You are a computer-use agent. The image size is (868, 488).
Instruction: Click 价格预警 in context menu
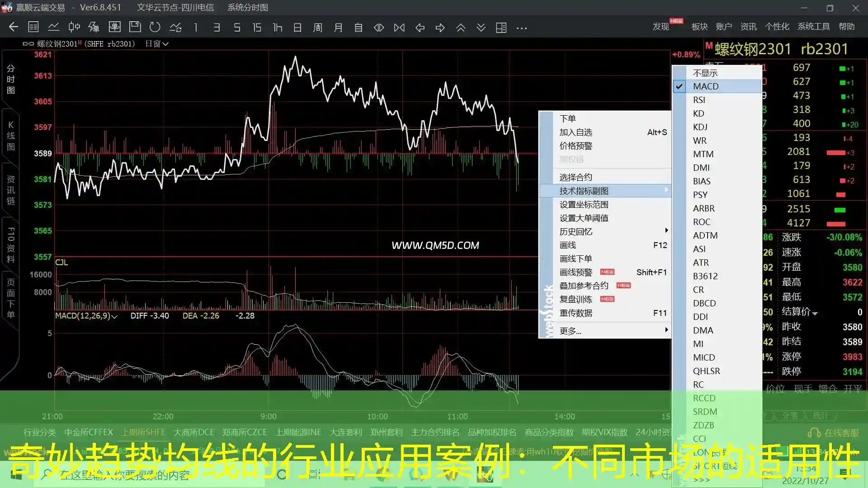coord(605,145)
